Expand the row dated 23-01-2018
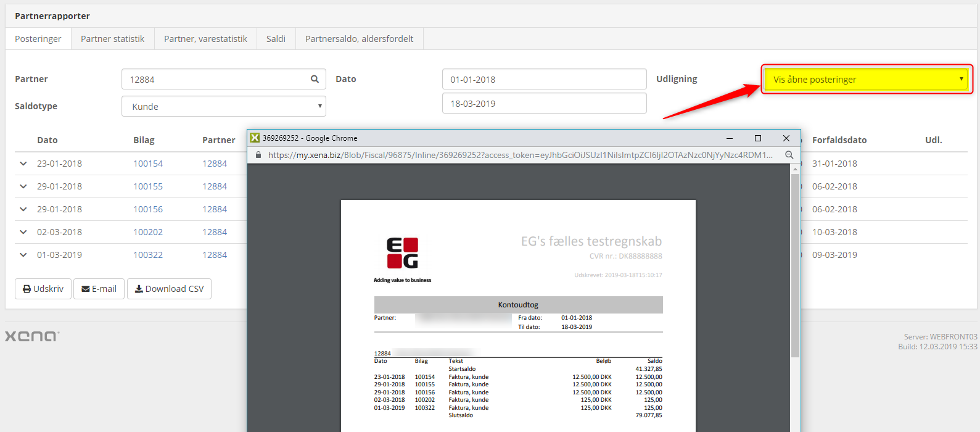 click(x=23, y=164)
